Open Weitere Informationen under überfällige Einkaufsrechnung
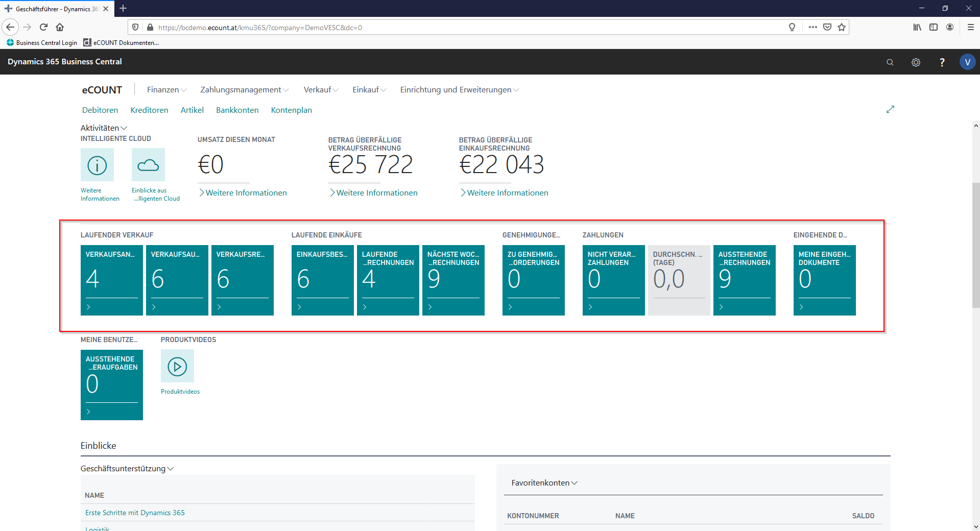 coord(504,192)
